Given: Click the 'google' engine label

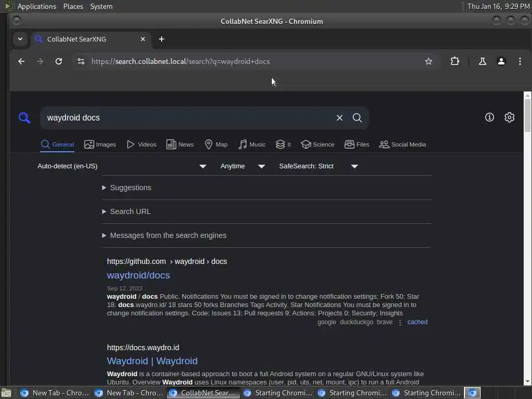Looking at the screenshot, I should click(327, 322).
